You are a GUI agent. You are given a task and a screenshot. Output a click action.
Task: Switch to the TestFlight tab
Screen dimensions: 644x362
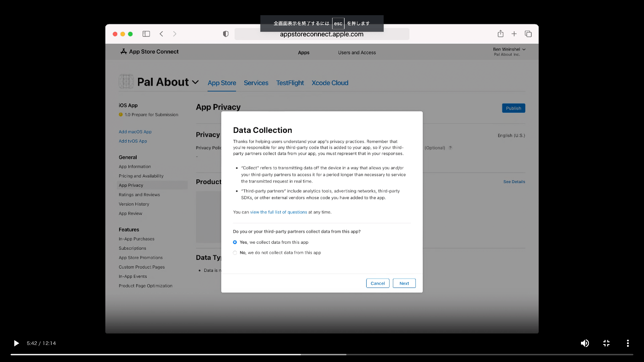point(290,83)
